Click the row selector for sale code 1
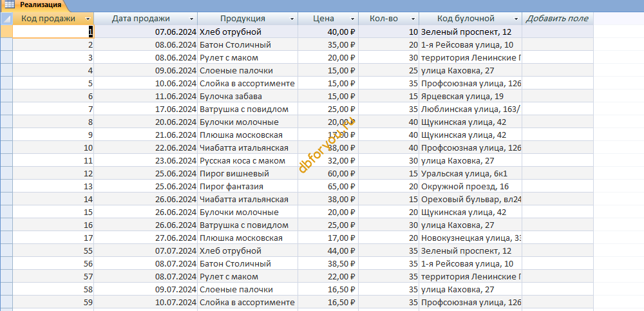This screenshot has width=644, height=311. tap(6, 32)
